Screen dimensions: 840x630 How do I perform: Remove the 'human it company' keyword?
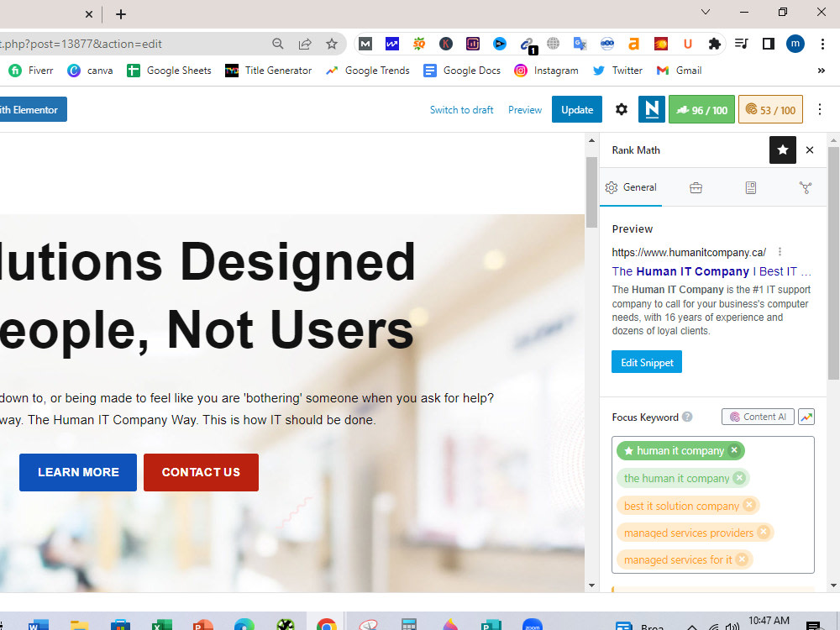click(x=734, y=450)
